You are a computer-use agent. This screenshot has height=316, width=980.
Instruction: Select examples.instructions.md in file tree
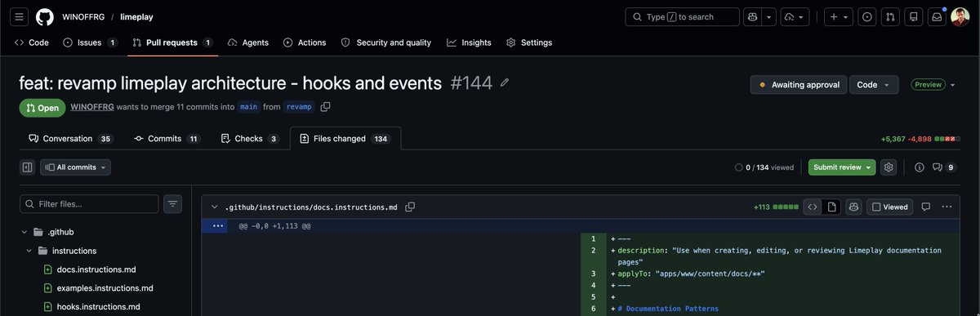click(x=105, y=288)
